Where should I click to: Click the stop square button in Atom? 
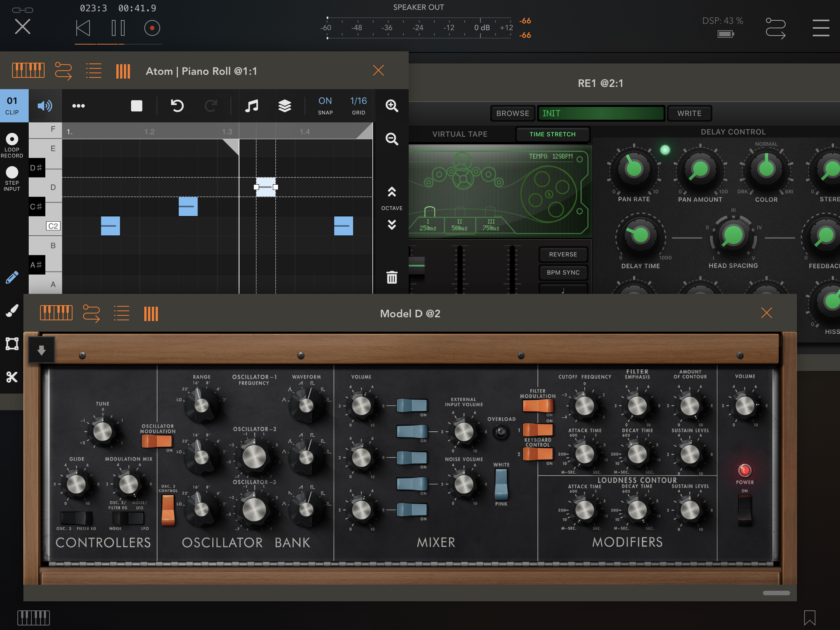pos(137,106)
